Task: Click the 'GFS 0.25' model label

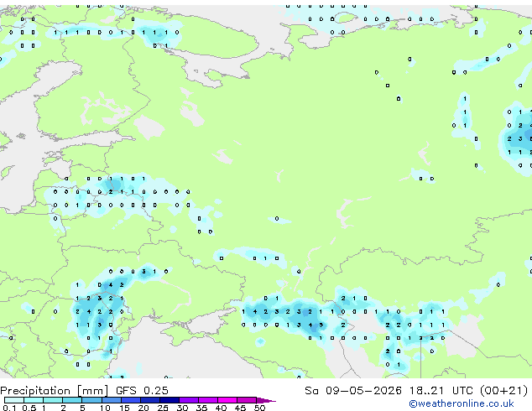Action: [142, 391]
